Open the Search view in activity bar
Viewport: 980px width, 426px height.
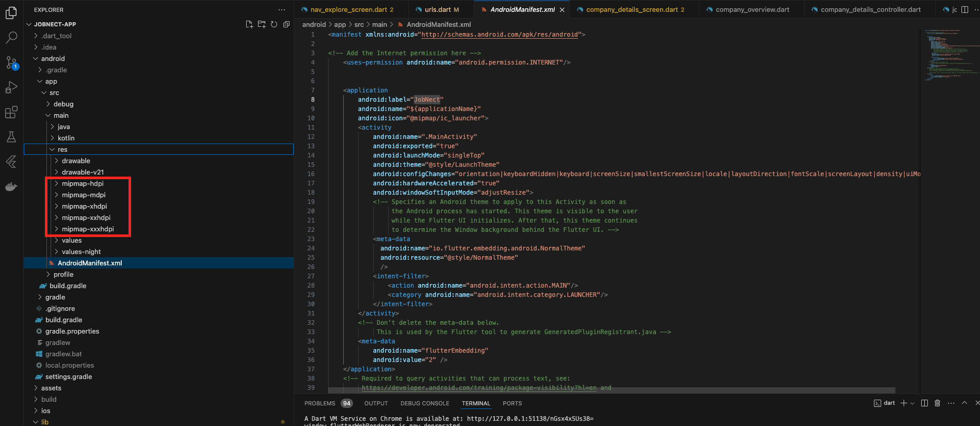(x=11, y=37)
